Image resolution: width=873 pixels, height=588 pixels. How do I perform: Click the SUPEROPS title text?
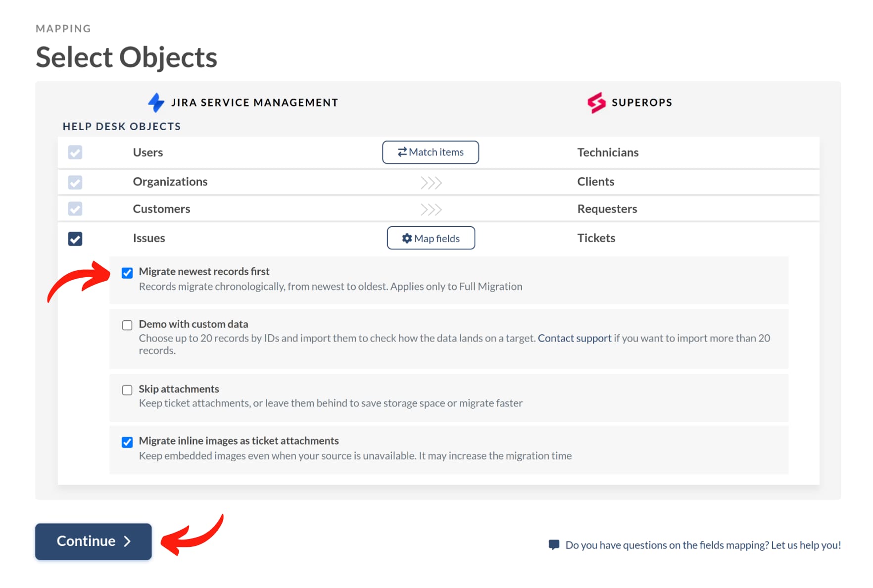642,102
